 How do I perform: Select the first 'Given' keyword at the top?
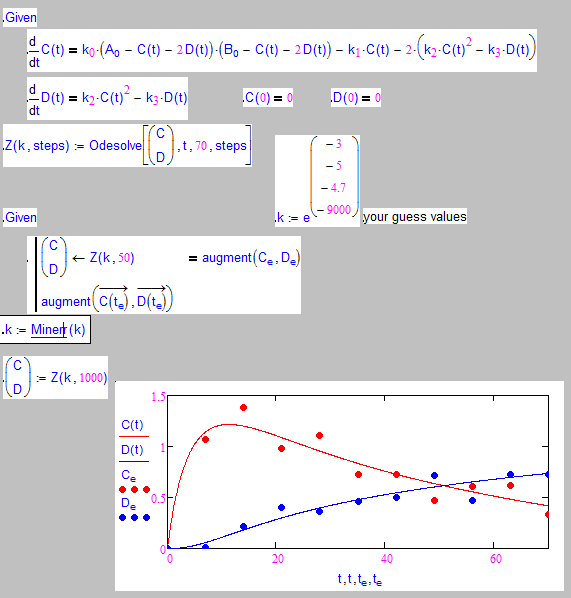(20, 18)
